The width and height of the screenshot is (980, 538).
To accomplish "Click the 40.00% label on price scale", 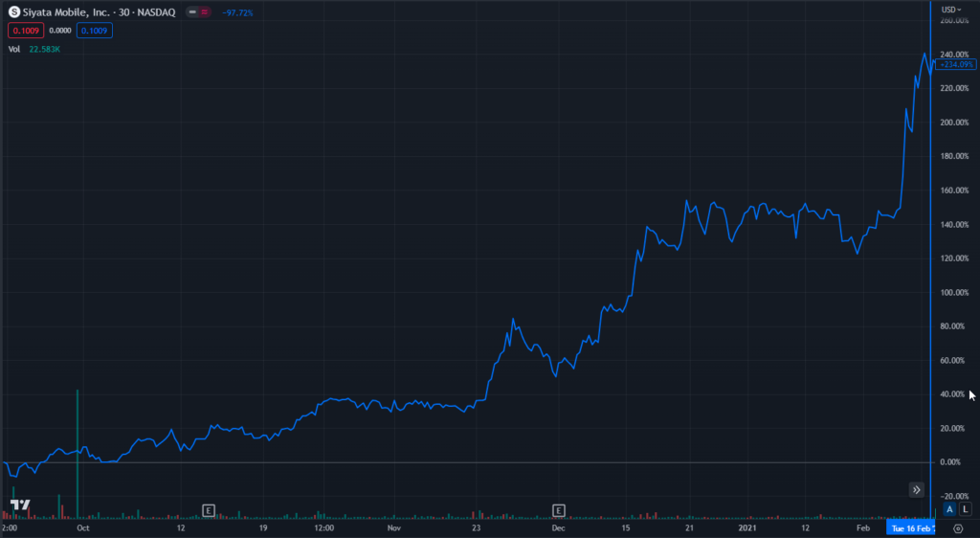I will coord(950,394).
